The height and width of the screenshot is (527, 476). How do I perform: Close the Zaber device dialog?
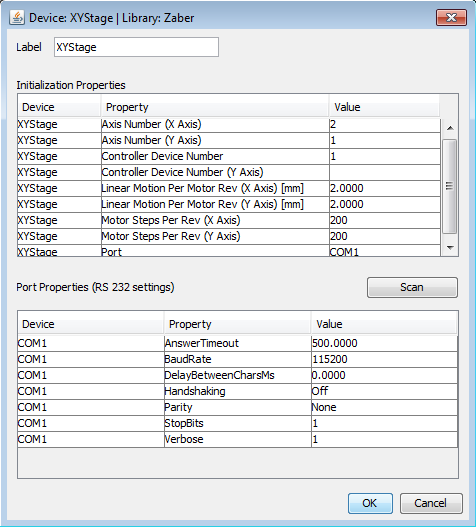[x=451, y=17]
